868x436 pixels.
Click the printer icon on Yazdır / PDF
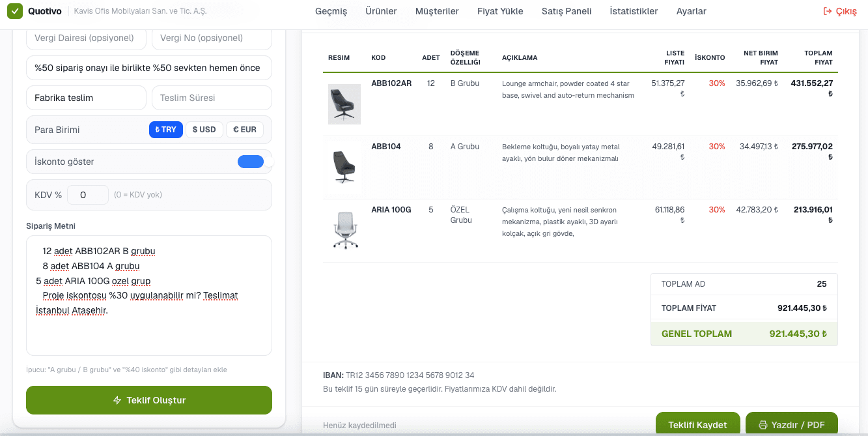763,425
